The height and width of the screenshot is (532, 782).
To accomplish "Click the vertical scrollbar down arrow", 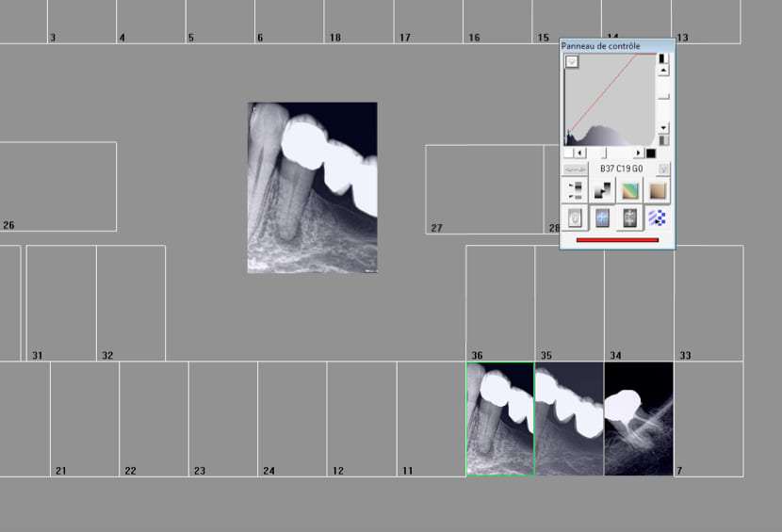I will (663, 127).
